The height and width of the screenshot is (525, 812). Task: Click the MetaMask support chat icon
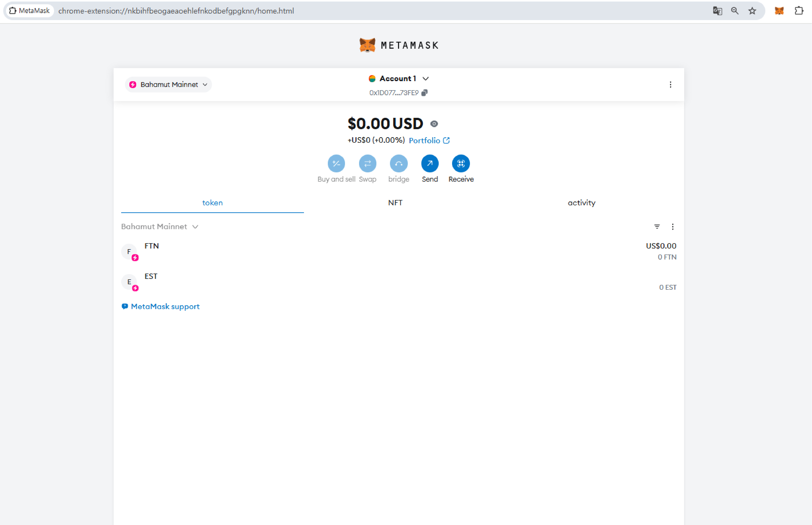[x=125, y=306]
